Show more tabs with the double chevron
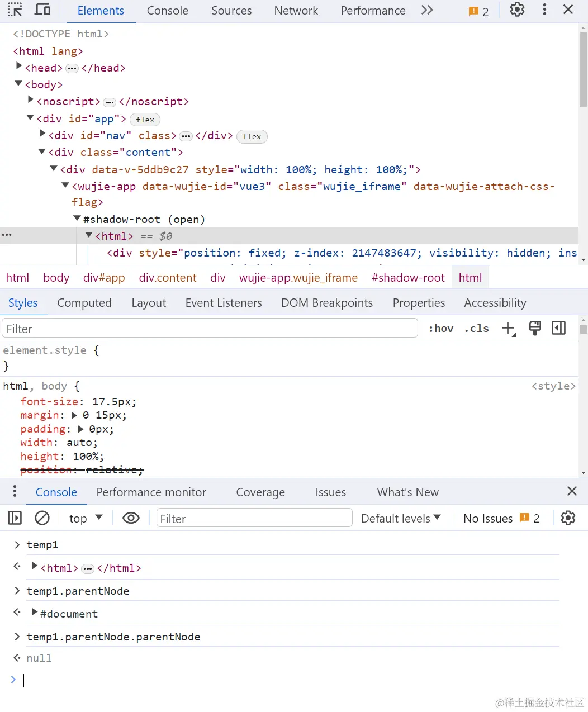The image size is (588, 712). tap(427, 10)
